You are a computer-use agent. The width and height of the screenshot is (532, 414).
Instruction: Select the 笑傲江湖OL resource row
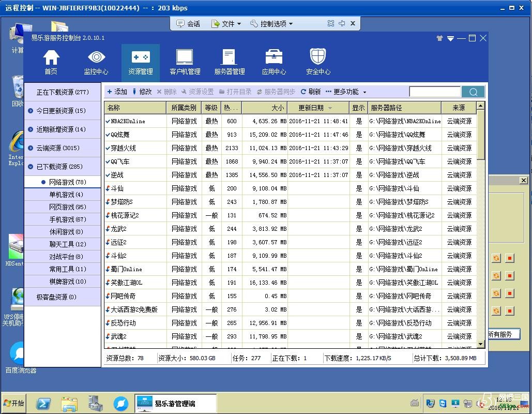coord(291,283)
